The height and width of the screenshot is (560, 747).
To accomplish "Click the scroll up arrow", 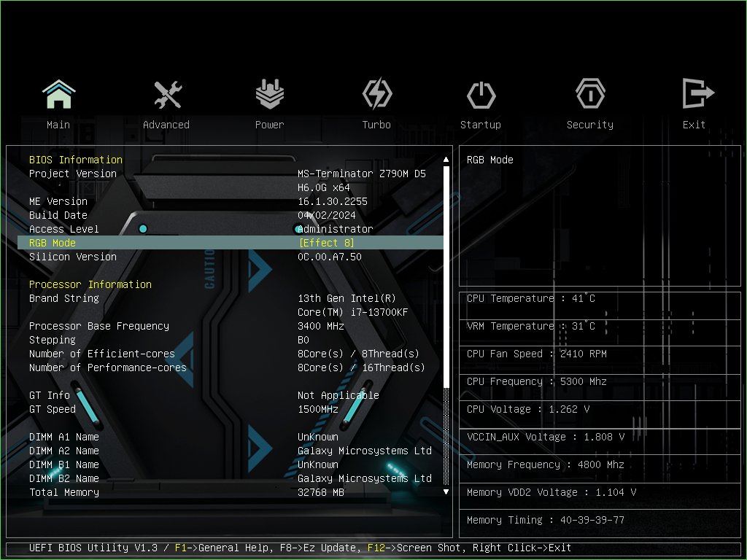I will tap(446, 159).
